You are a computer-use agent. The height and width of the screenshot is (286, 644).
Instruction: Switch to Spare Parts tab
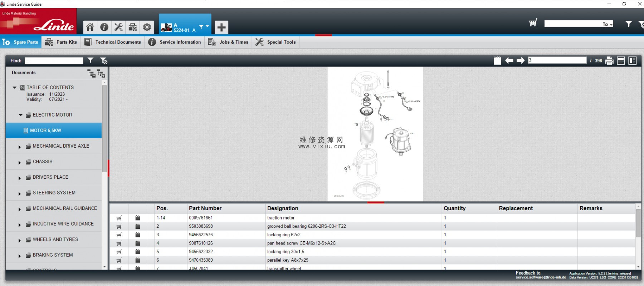pyautogui.click(x=20, y=42)
